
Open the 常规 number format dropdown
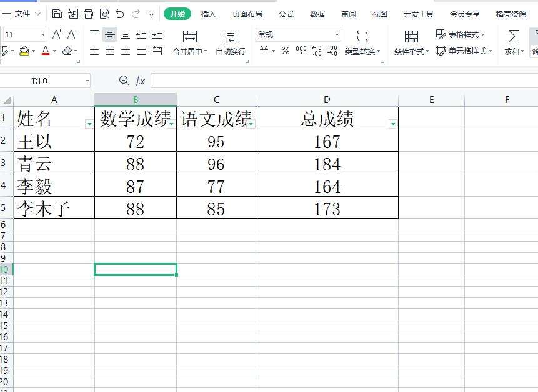tap(337, 33)
